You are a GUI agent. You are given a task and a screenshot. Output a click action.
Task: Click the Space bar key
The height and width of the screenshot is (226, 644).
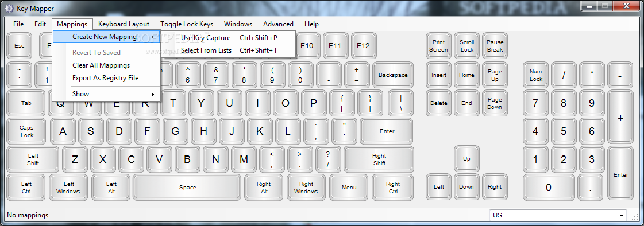187,188
